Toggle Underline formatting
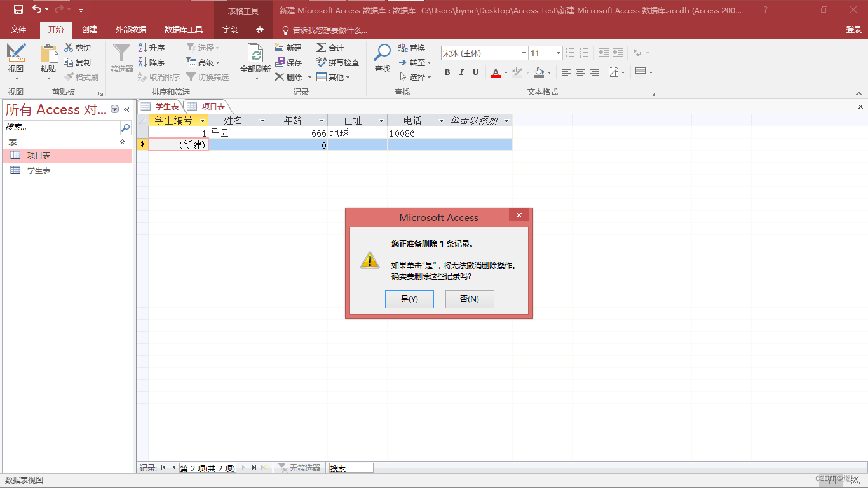This screenshot has height=488, width=868. pyautogui.click(x=475, y=72)
